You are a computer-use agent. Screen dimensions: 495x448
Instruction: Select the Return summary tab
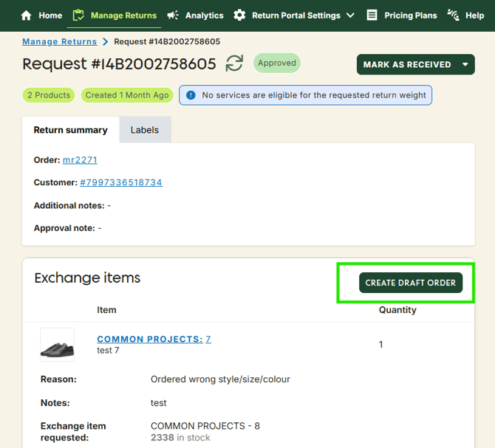coord(71,130)
